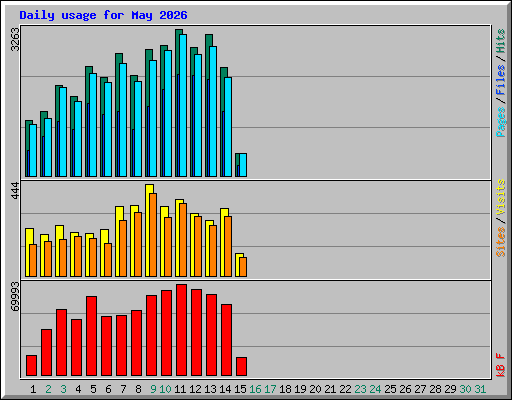Click the 'KB F' legend label
This screenshot has height=400, width=512.
501,365
